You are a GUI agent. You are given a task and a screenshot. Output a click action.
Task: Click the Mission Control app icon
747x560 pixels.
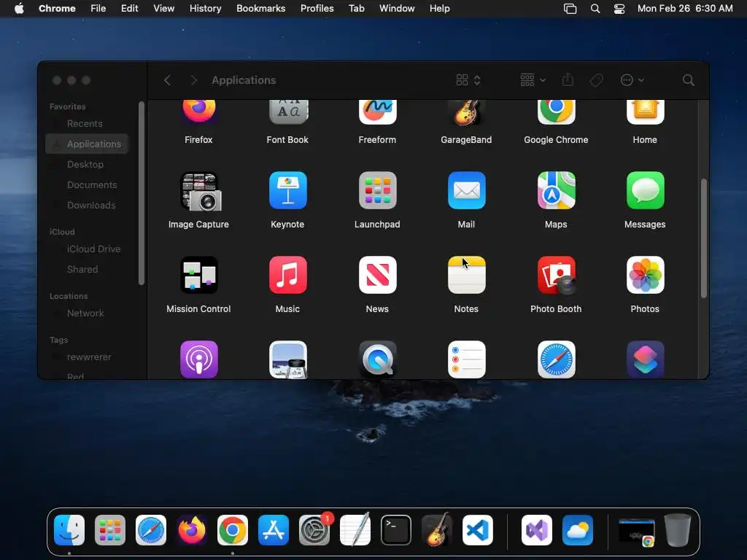(x=198, y=275)
